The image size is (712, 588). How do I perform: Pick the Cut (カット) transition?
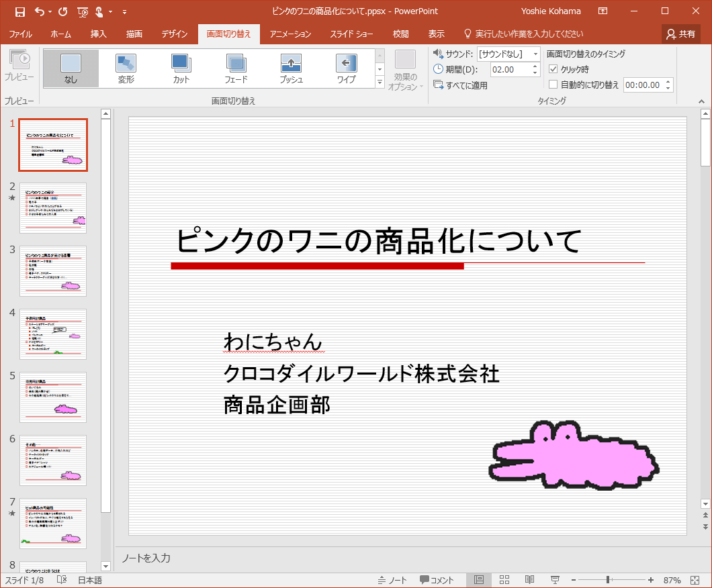[x=181, y=68]
